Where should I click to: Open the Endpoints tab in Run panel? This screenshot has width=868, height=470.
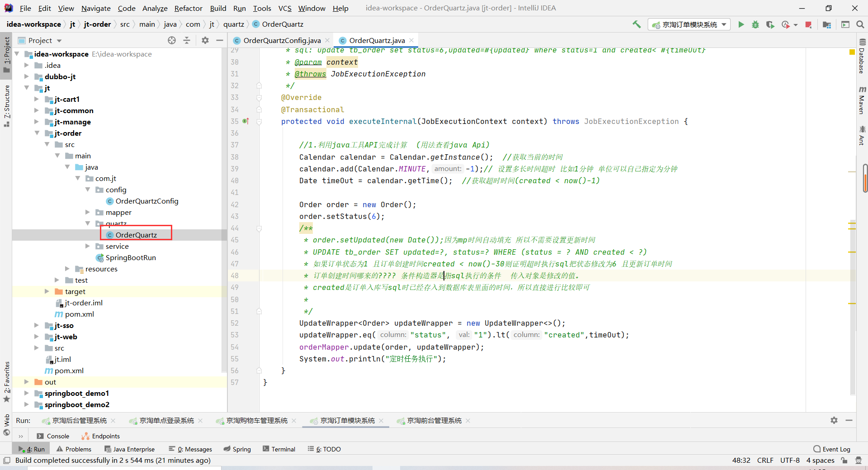101,436
